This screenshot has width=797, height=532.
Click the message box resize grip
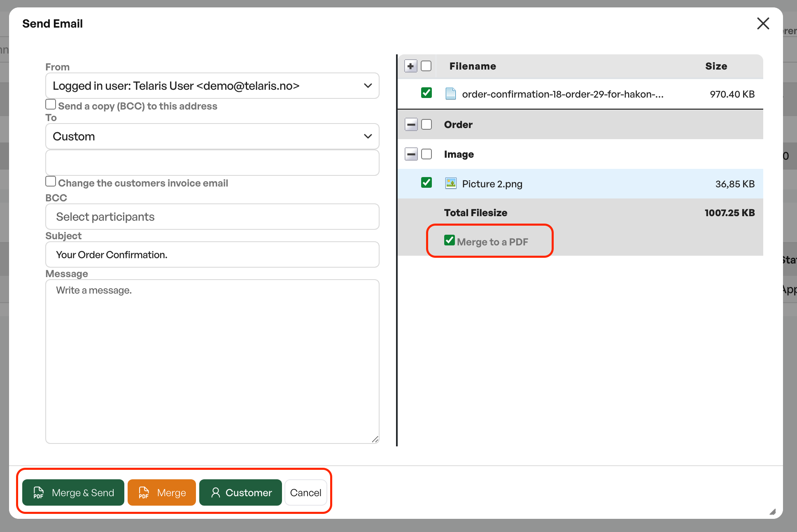click(x=375, y=439)
